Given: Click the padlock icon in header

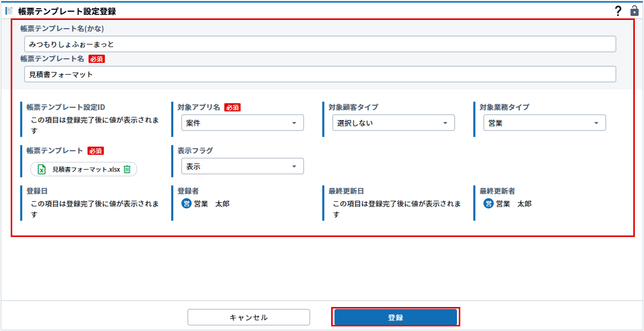Looking at the screenshot, I should click(x=634, y=10).
